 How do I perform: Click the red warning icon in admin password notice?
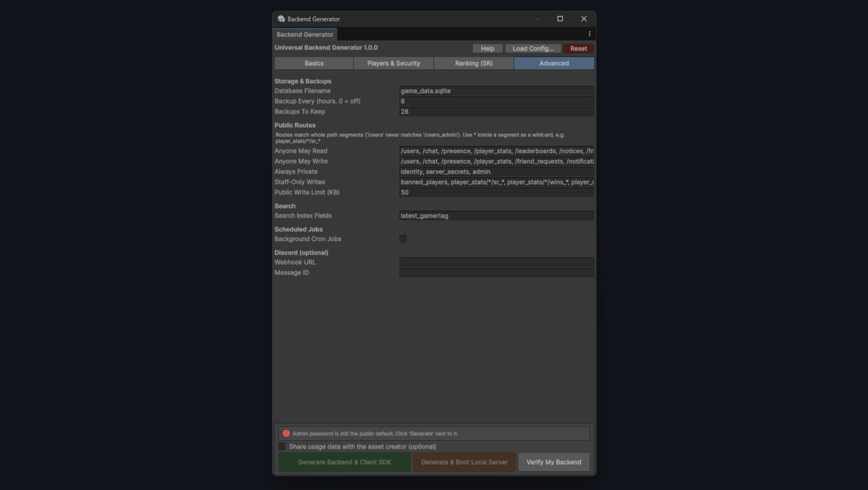tap(286, 434)
